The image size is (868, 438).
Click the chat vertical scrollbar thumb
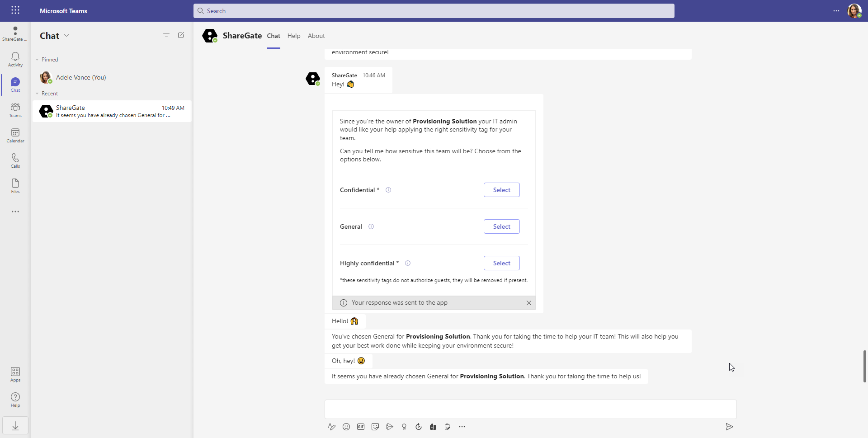(x=865, y=366)
